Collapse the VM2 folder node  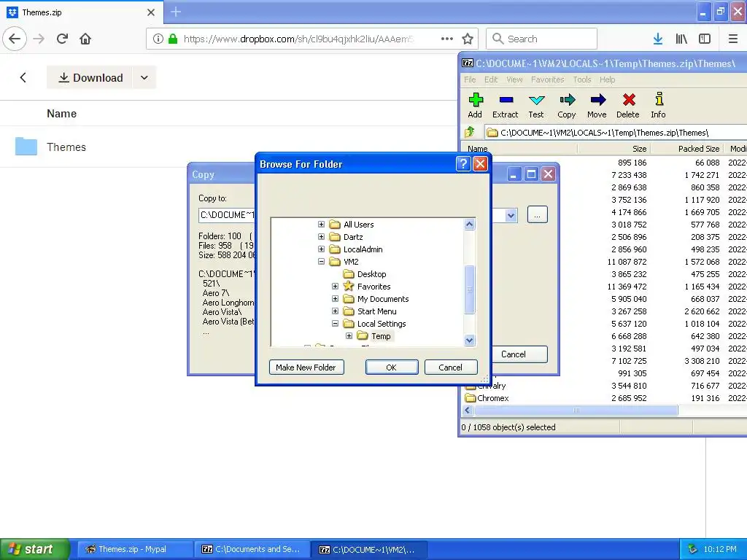321,262
